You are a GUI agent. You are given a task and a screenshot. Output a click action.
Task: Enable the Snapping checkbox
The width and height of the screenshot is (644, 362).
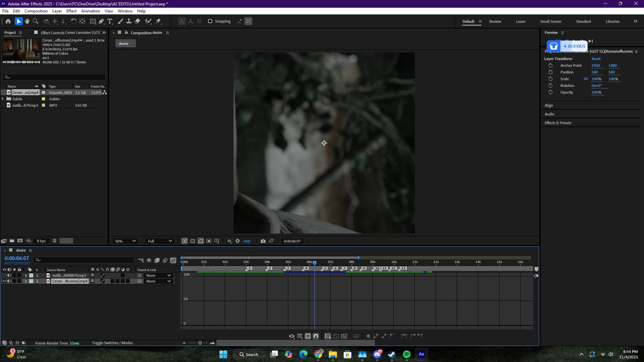(x=210, y=21)
